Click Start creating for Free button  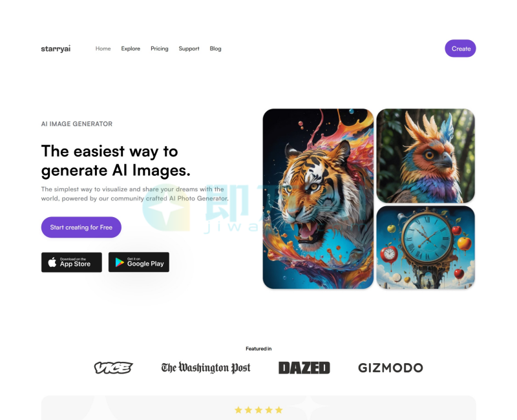pos(81,227)
